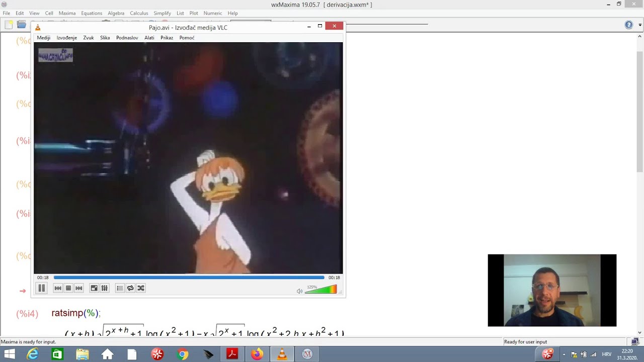Open wxMaxima Simplify menu

pyautogui.click(x=163, y=13)
